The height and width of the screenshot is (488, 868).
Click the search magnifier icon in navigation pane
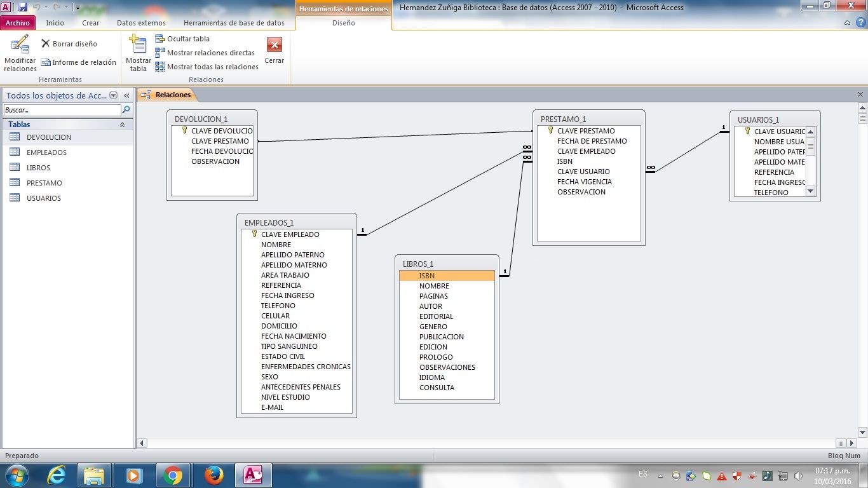pos(126,110)
